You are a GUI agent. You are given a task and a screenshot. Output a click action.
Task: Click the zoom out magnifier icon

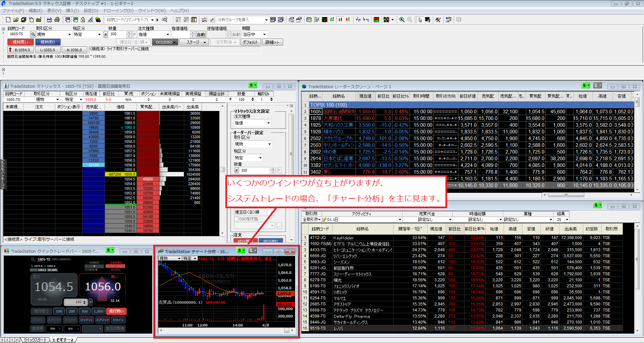click(x=410, y=19)
